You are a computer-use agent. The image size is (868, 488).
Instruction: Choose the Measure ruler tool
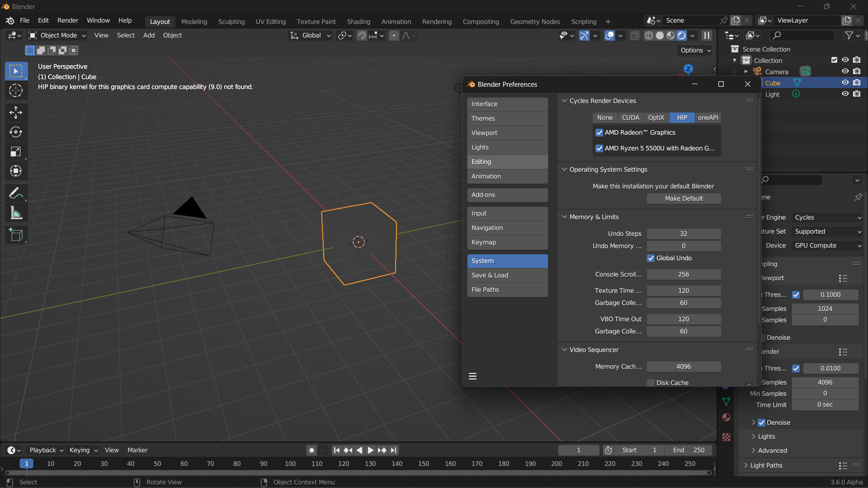16,213
